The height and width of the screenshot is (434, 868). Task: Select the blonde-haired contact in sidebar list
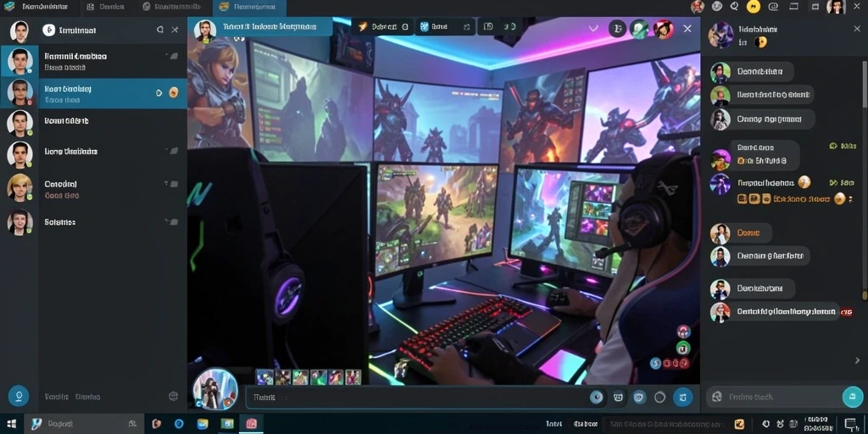93,189
